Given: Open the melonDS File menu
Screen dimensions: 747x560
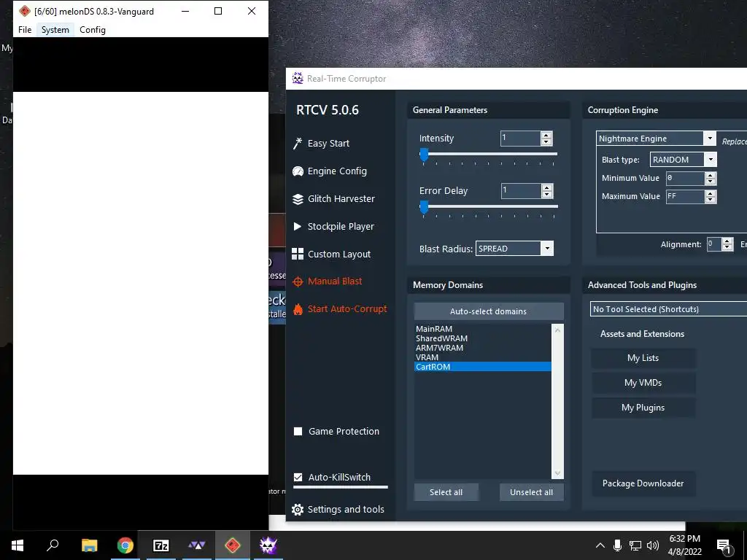Looking at the screenshot, I should point(25,29).
